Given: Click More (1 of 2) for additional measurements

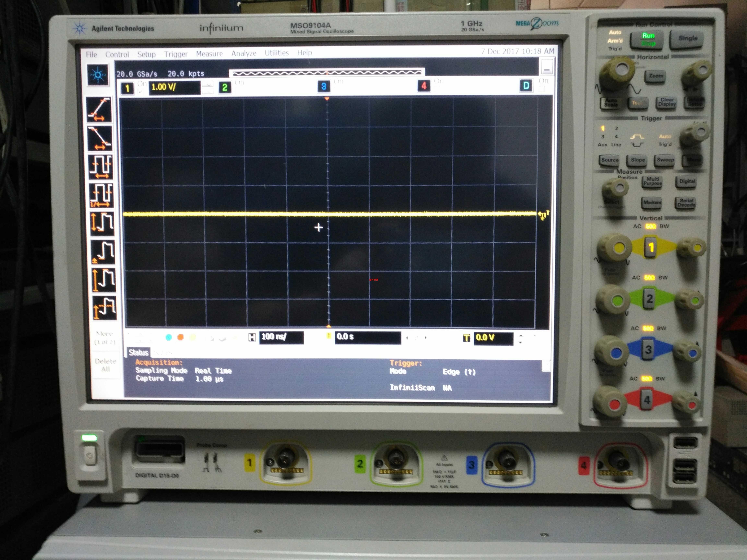Looking at the screenshot, I should tap(105, 338).
